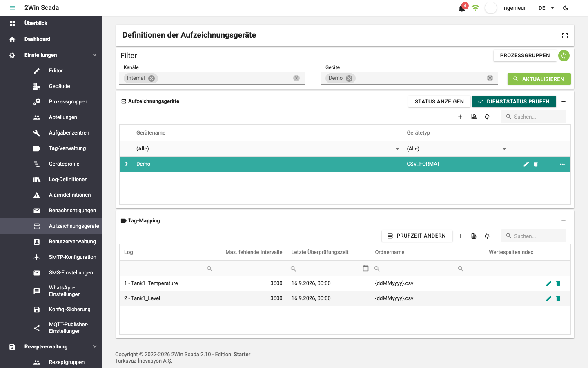The height and width of the screenshot is (368, 588).
Task: Click the green refresh icon beside Prozessgruppen
Action: click(564, 56)
